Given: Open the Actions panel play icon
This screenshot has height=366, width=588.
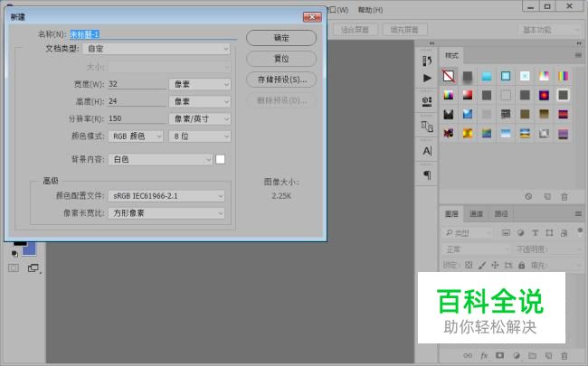Looking at the screenshot, I should pyautogui.click(x=427, y=78).
